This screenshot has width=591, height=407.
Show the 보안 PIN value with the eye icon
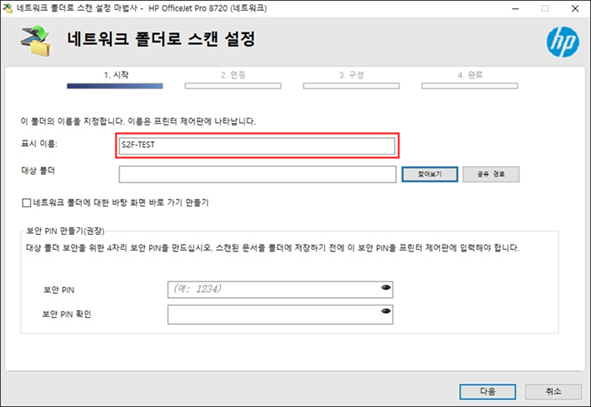point(386,288)
